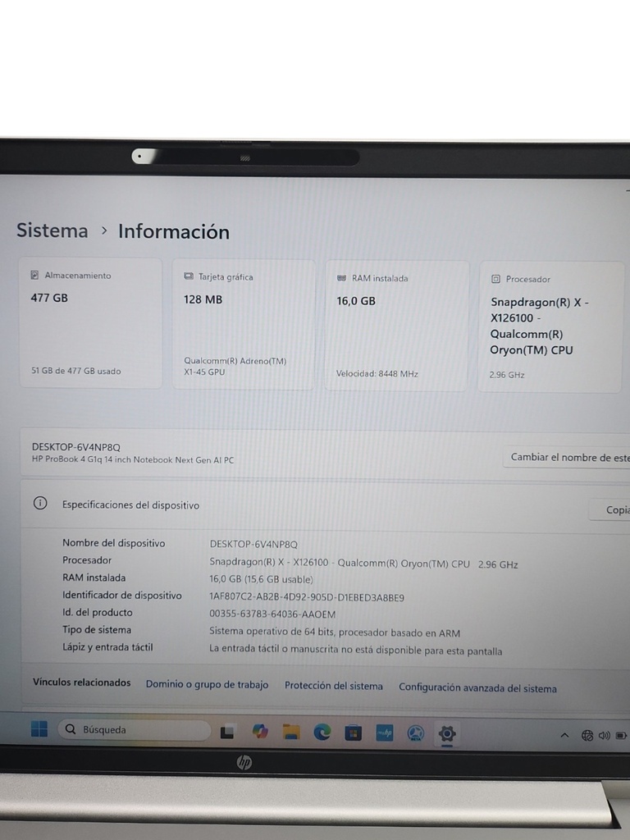Open the Tarjeta gráfica 128 MB card
This screenshot has width=630, height=840.
pyautogui.click(x=244, y=325)
